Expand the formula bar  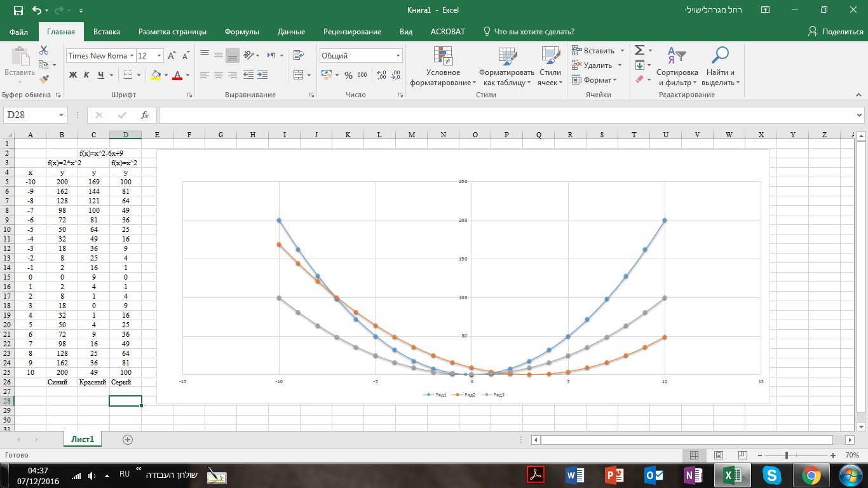click(860, 115)
